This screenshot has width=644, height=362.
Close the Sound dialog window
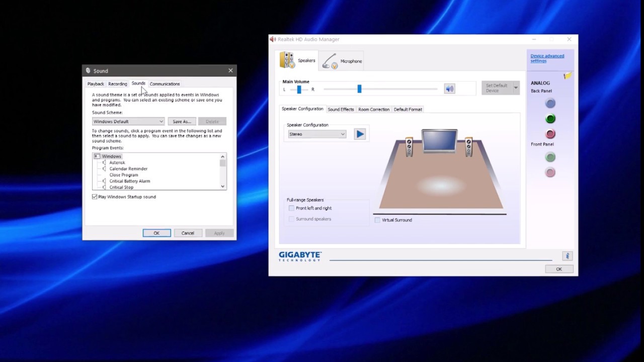(230, 71)
